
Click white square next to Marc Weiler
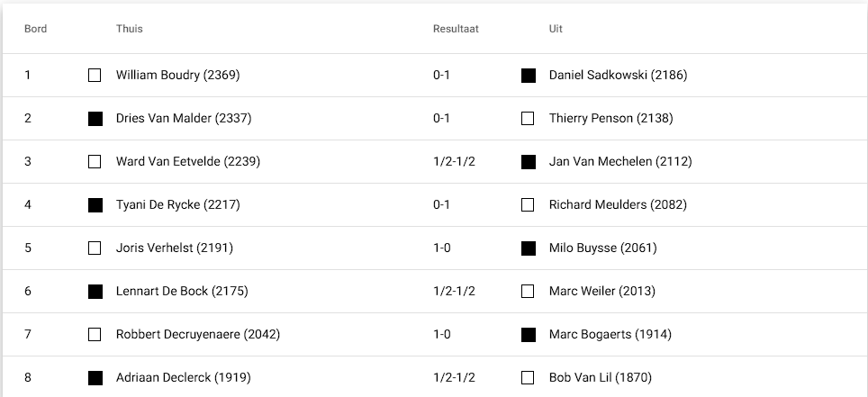pos(529,292)
